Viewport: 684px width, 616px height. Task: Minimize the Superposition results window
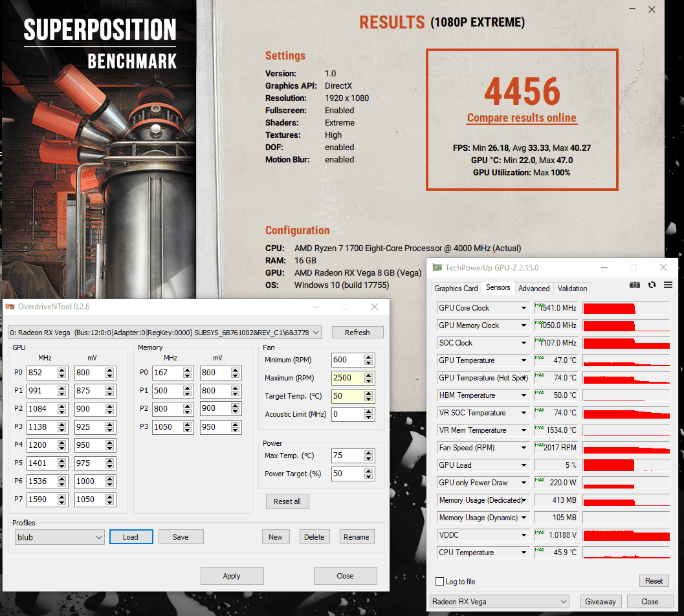pyautogui.click(x=632, y=10)
